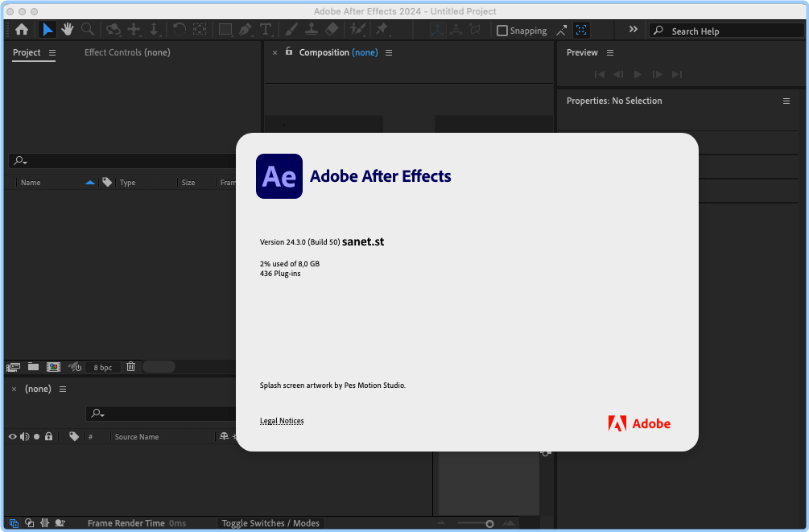Create a new folder in the Project panel

pyautogui.click(x=34, y=366)
